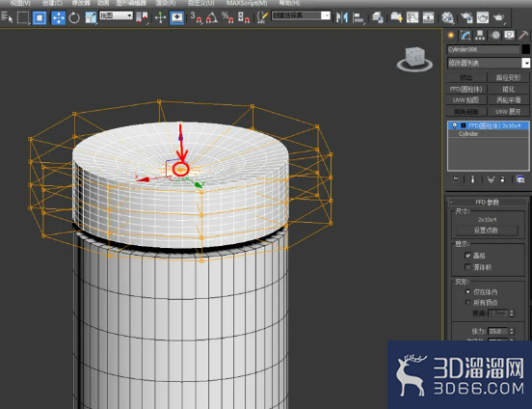
Task: Switch to the Modify command panel
Action: click(x=465, y=36)
